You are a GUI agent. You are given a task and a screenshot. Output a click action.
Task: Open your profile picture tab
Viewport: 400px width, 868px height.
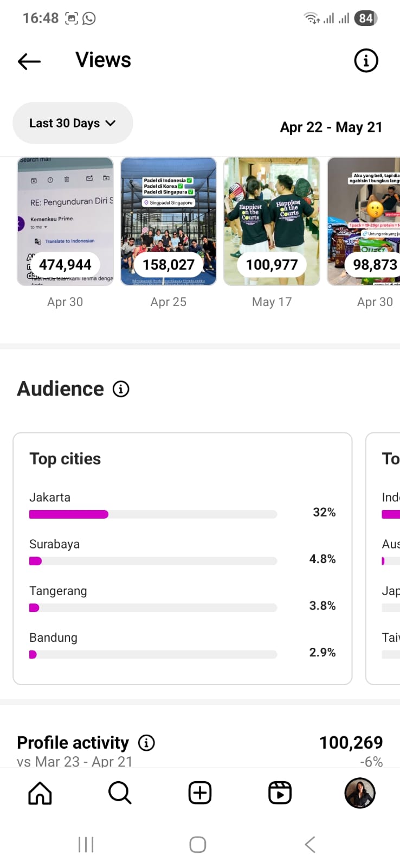pos(360,793)
